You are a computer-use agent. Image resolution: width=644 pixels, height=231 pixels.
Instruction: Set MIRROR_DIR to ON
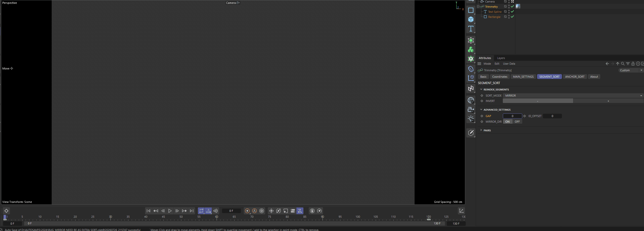pyautogui.click(x=507, y=122)
